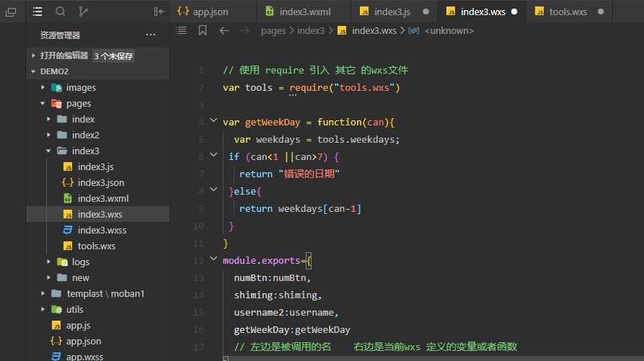Expand the 打开的编辑器 section

(34, 55)
